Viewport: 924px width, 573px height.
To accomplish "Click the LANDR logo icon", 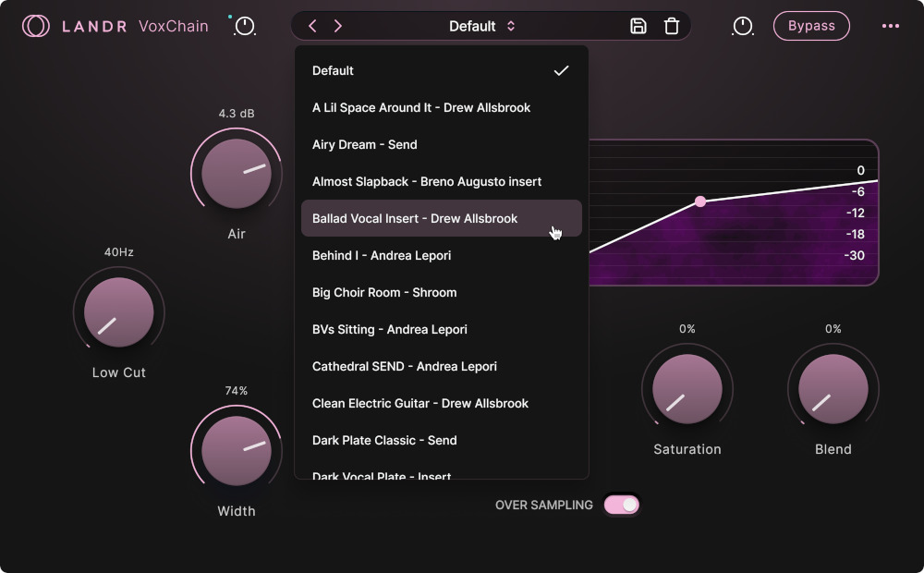I will [34, 26].
